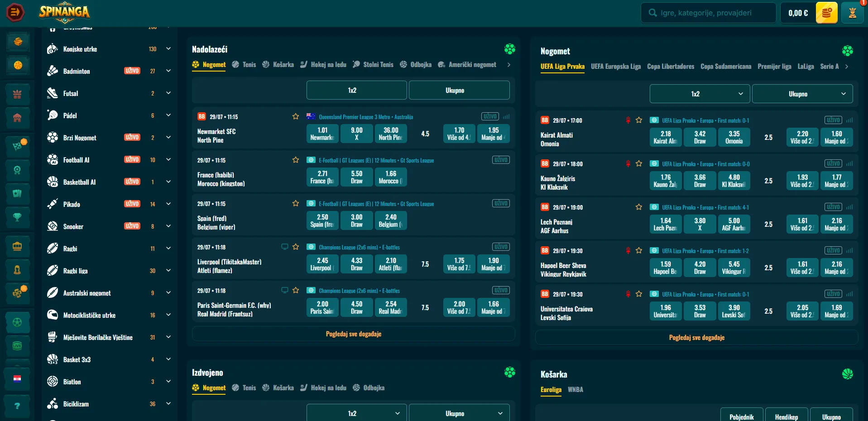Open statistics bars for Kairat Almati match
The width and height of the screenshot is (868, 421).
pos(849,120)
